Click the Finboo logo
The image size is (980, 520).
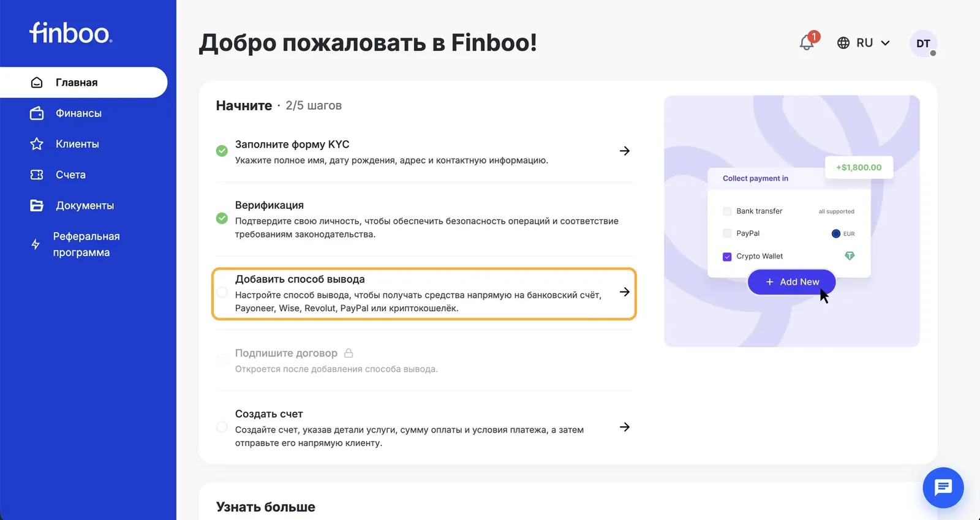[x=71, y=32]
